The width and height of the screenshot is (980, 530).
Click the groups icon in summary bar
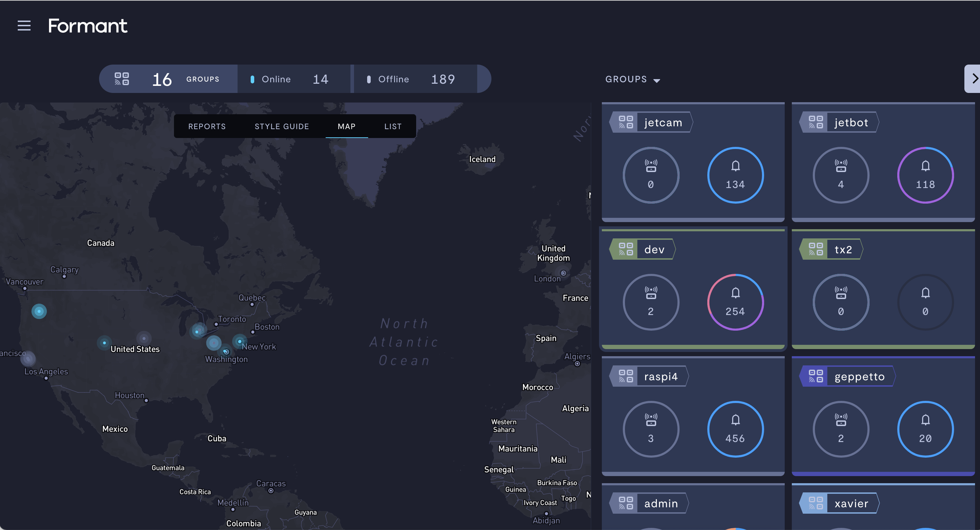122,79
